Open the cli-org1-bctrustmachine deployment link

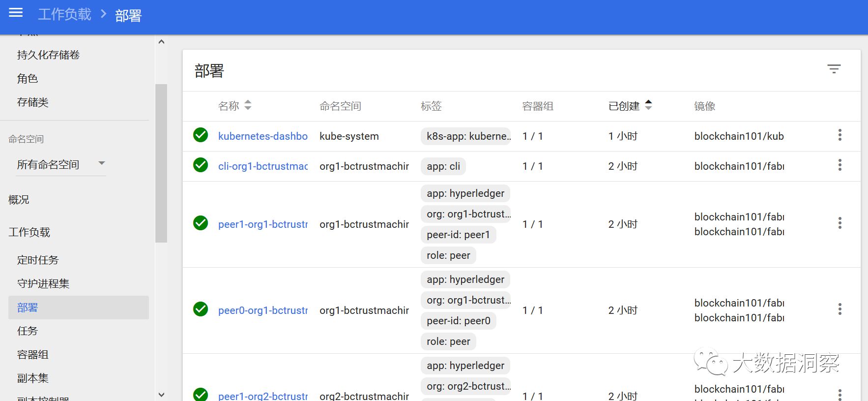[263, 166]
